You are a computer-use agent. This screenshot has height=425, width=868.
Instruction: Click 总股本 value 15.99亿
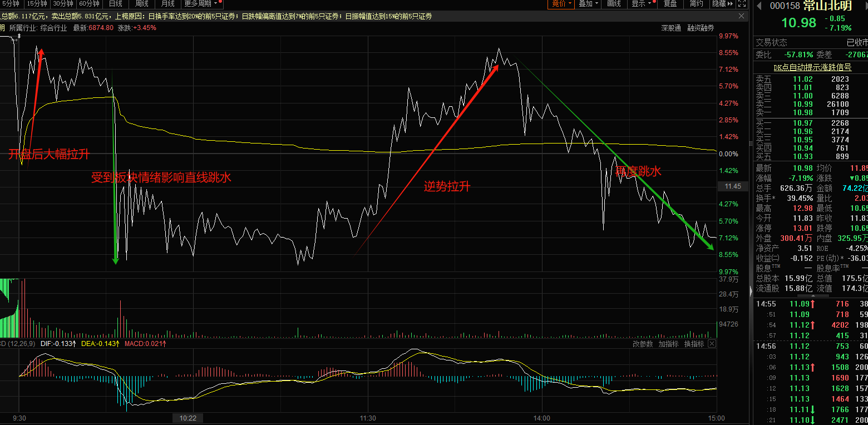(x=798, y=278)
